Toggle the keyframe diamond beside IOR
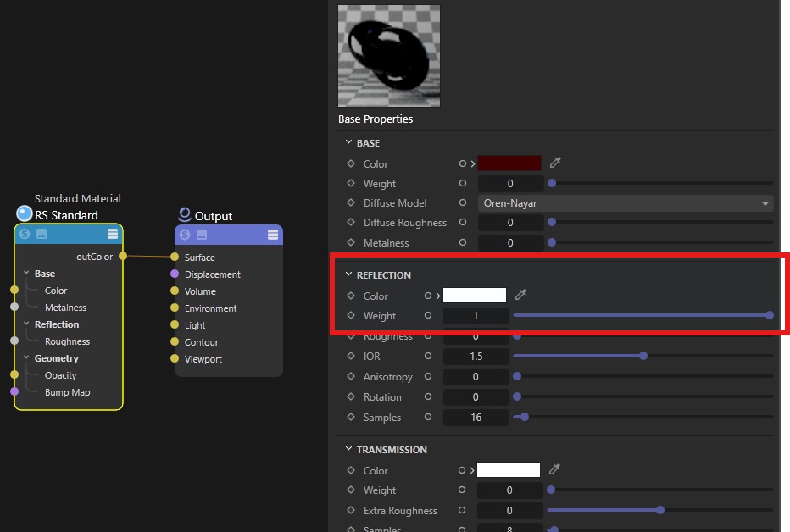Image resolution: width=790 pixels, height=532 pixels. pyautogui.click(x=350, y=356)
